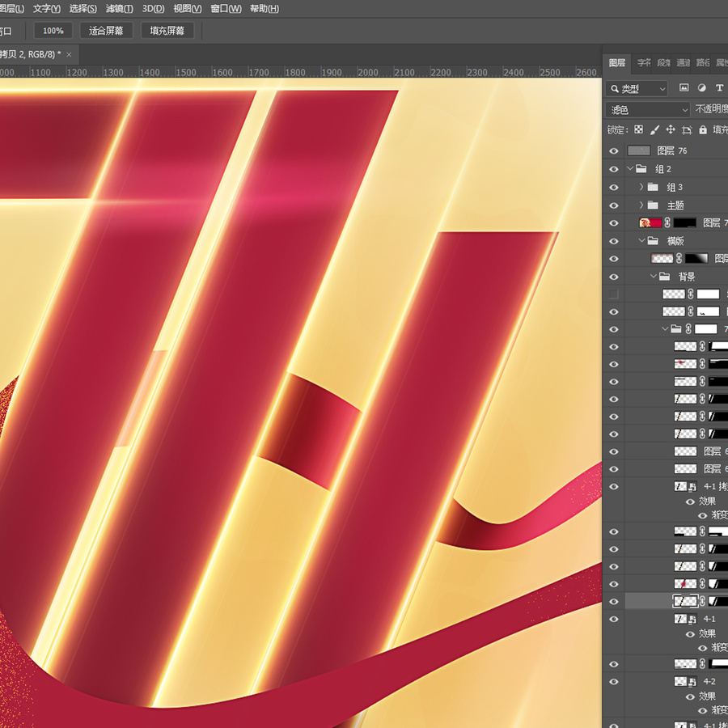Select the red image layer thumbnail
This screenshot has width=728, height=728.
[x=650, y=223]
